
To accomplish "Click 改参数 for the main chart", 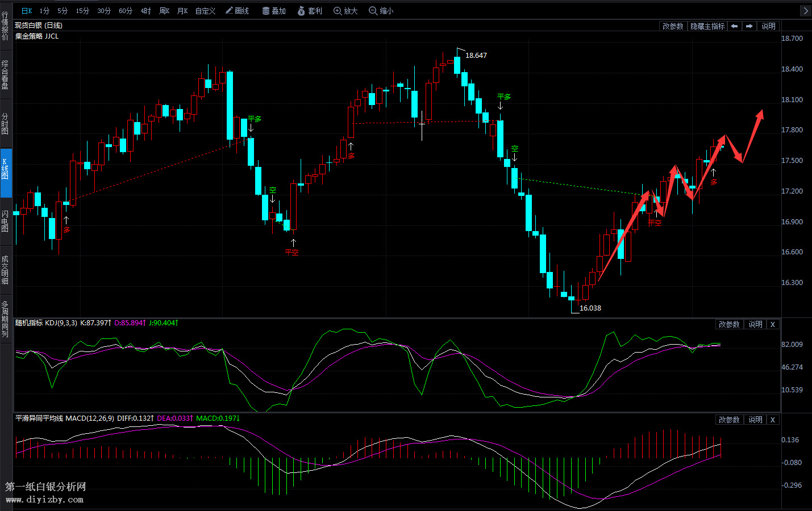I will tap(673, 26).
